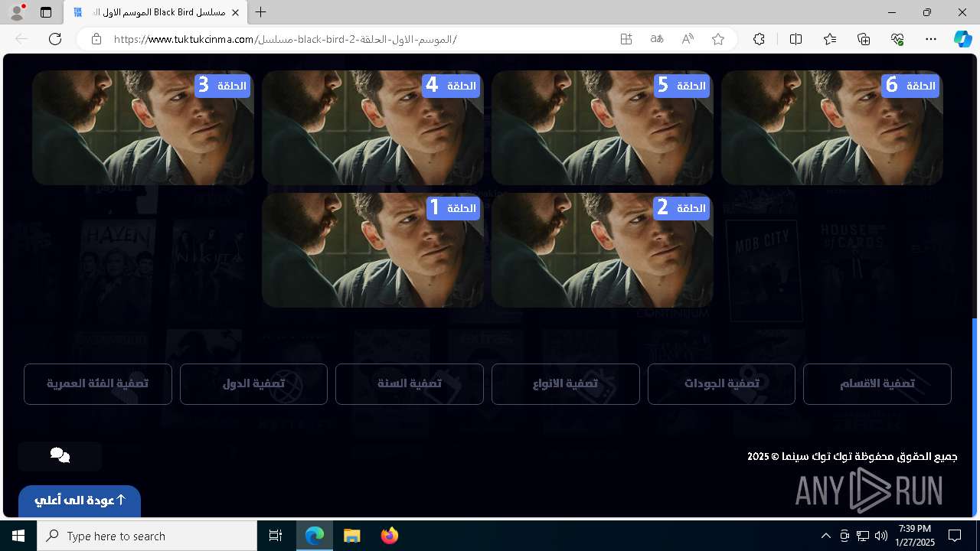Add page to favorites star icon
The height and width of the screenshot is (551, 980).
tap(718, 39)
